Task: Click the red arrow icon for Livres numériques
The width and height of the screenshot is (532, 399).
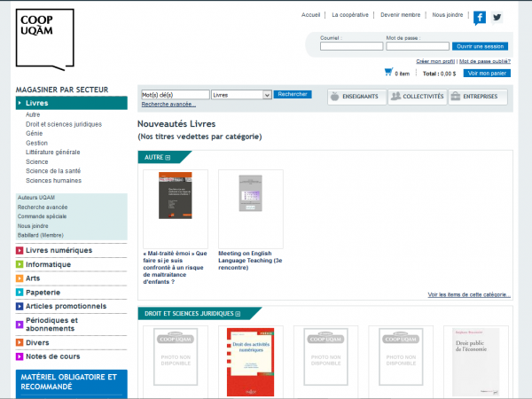Action: click(20, 250)
